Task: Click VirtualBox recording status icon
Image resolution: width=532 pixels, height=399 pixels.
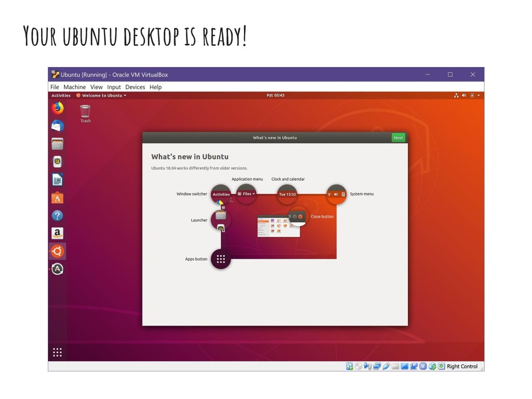Action: [x=414, y=366]
